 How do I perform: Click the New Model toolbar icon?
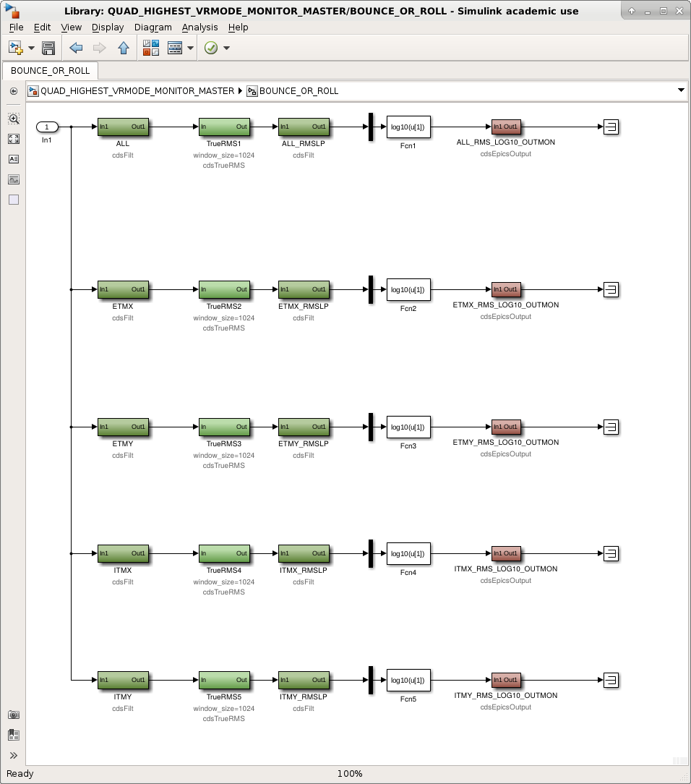tap(16, 48)
